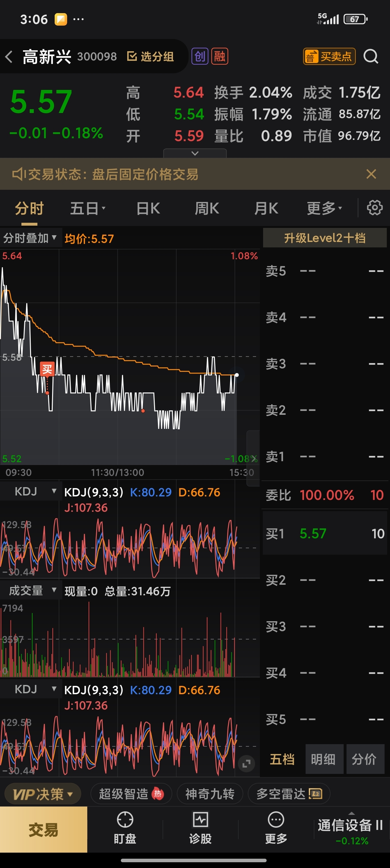Open the 分时叠加 dropdown
The height and width of the screenshot is (868, 390).
pos(30,238)
